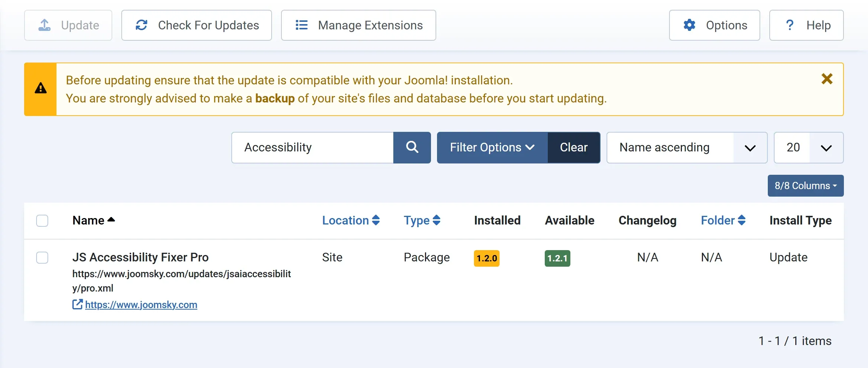
Task: Click the "1 - 1 / 1 items" pagination text
Action: coord(795,341)
